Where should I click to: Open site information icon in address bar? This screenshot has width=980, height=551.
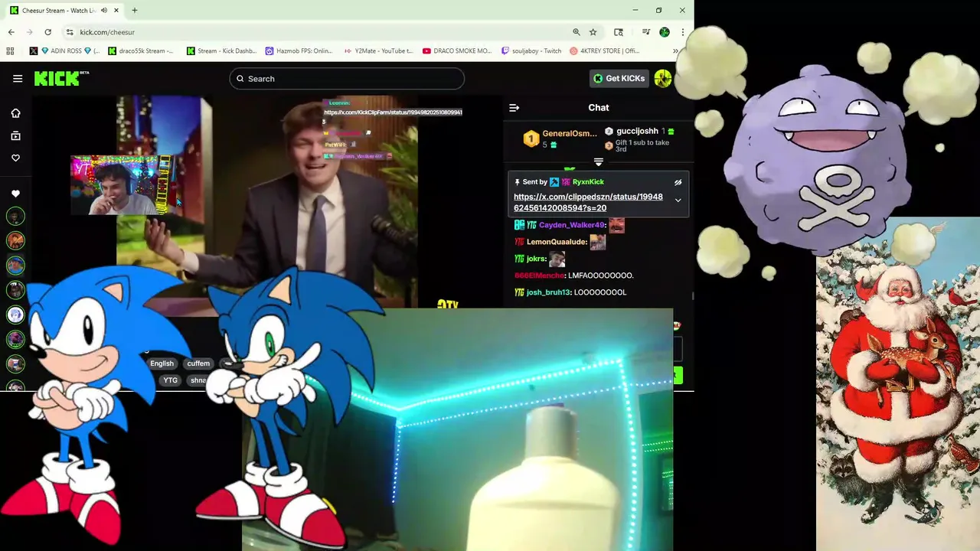(69, 32)
